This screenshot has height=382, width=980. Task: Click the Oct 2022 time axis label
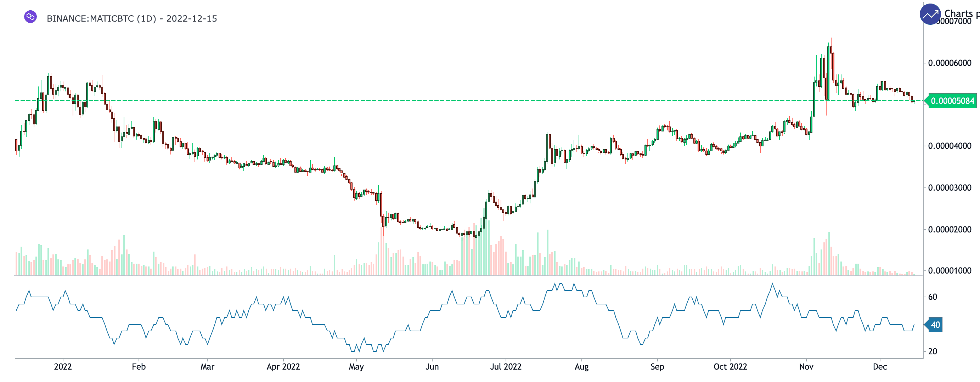pos(730,367)
